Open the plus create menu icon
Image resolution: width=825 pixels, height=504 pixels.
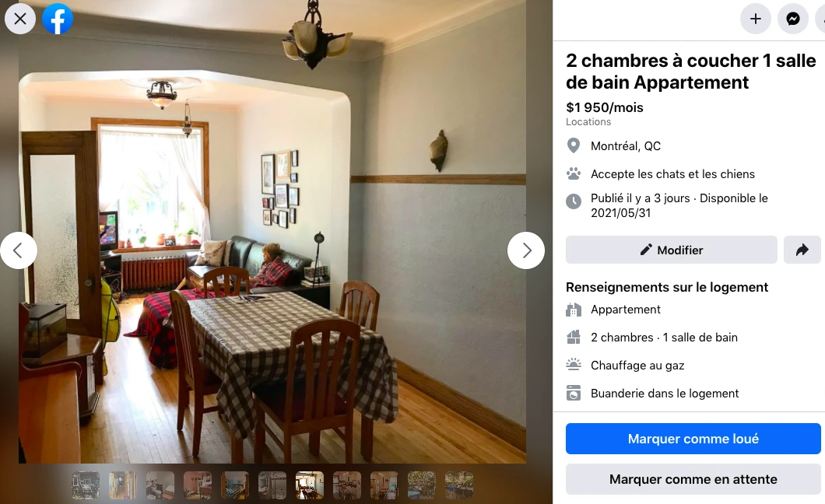pyautogui.click(x=756, y=19)
